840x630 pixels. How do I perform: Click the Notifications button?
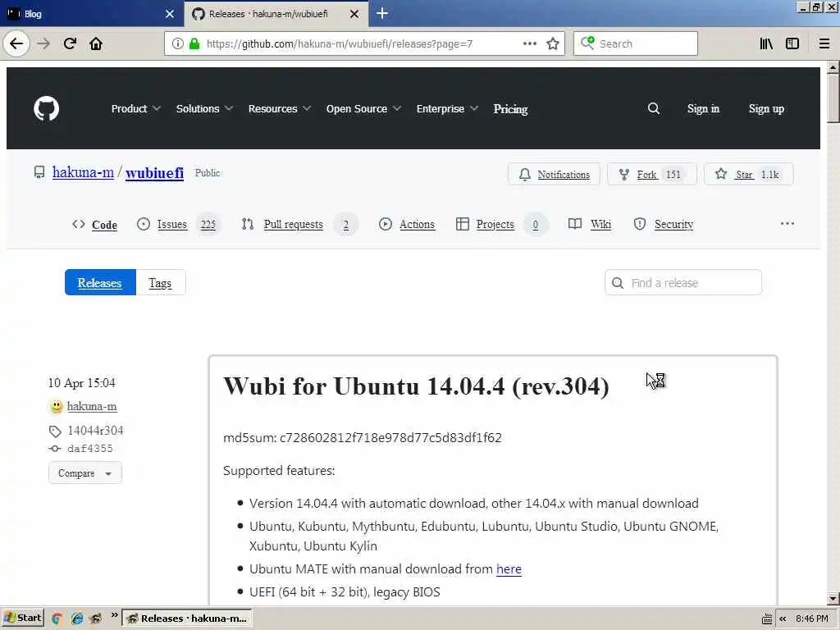click(554, 174)
